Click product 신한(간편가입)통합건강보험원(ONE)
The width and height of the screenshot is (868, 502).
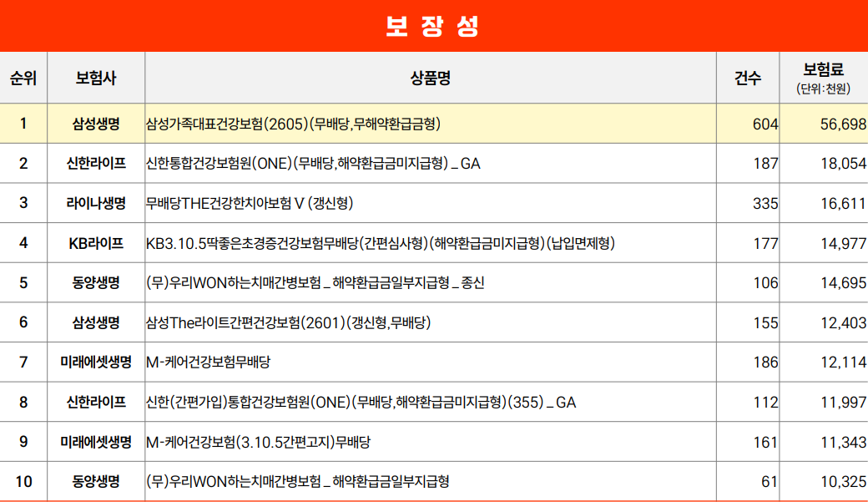(x=361, y=403)
